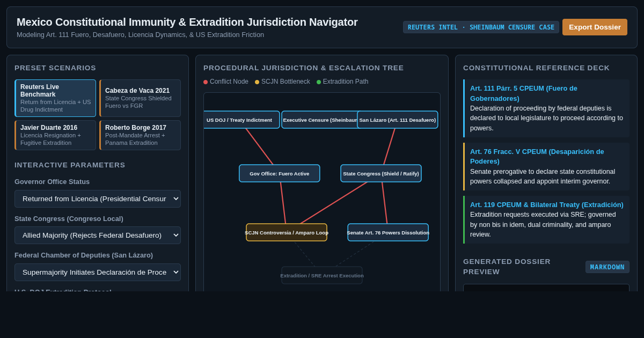Select the Executive Censure (Sheinbaum) node
644x338 pixels.
(x=320, y=120)
